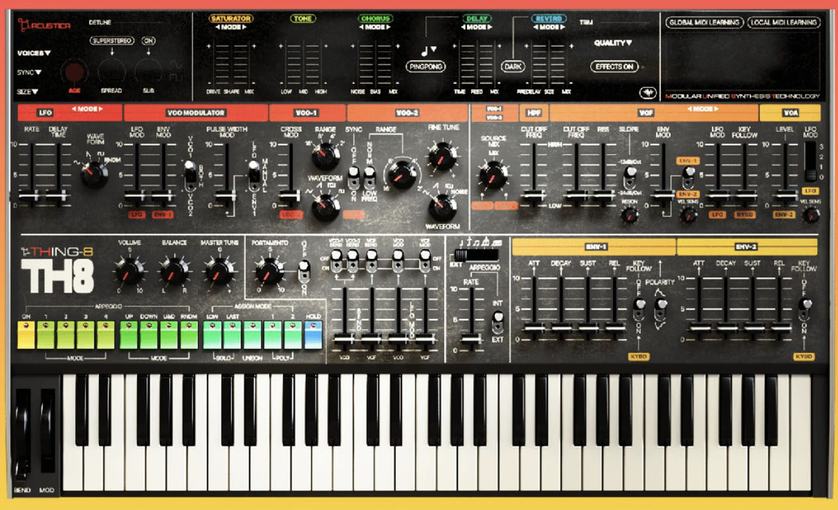Click the MOD wheel
This screenshot has width=838, height=510.
coord(47,431)
